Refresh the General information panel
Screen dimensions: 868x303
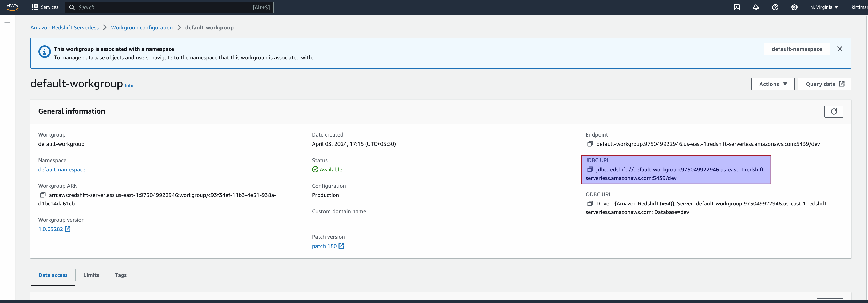[x=834, y=111]
